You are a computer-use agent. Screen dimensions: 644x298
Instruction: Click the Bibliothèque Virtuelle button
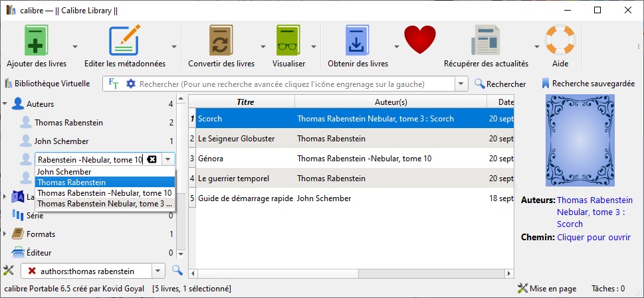click(47, 84)
